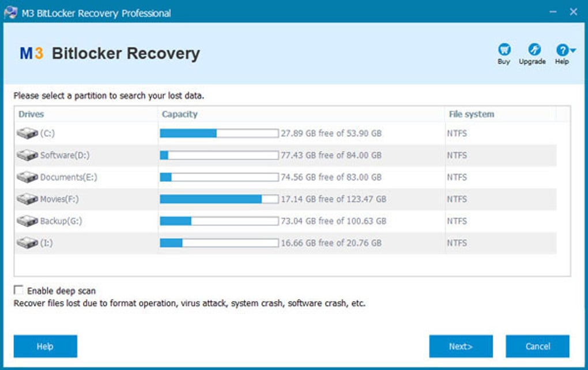The width and height of the screenshot is (588, 370).
Task: Click the drive icon for Backup(G:)
Action: 27,221
